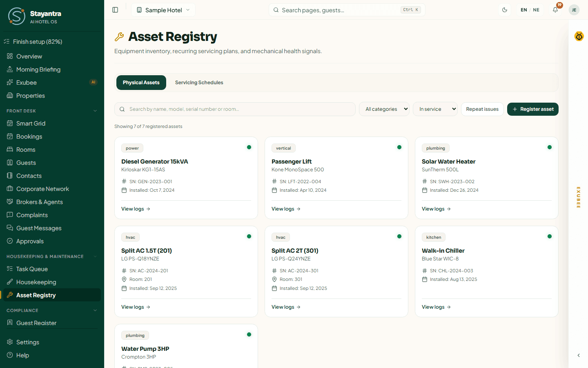Expand the Exubee side panel arrow
The image size is (588, 368).
point(579,355)
